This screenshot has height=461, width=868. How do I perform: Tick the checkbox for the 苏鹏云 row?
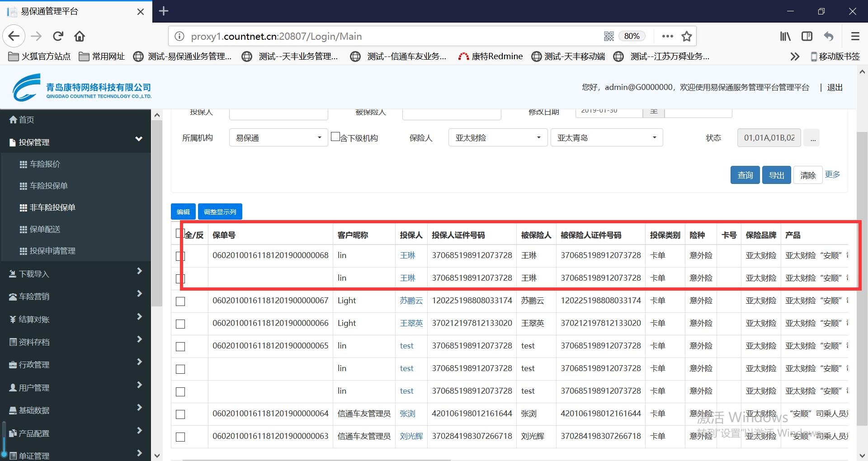click(x=180, y=301)
